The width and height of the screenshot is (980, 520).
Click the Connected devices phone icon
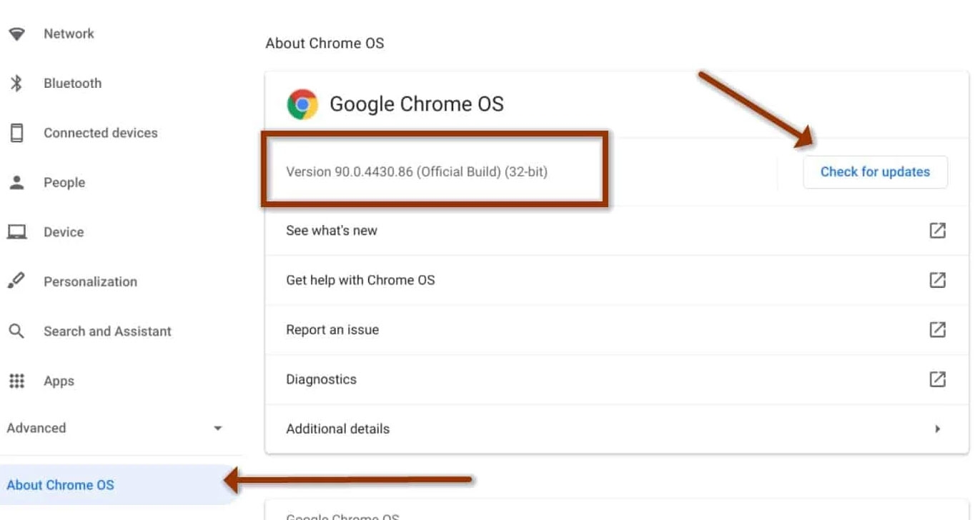click(16, 133)
